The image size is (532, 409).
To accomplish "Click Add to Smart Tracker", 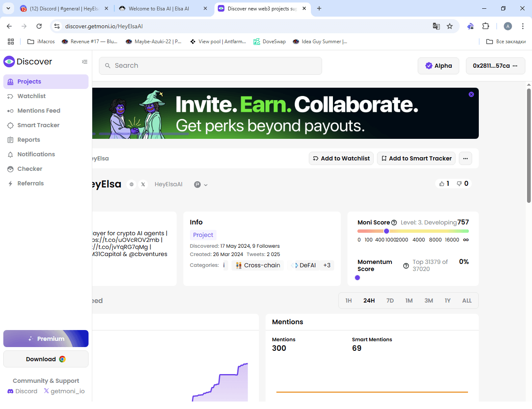I will point(416,158).
